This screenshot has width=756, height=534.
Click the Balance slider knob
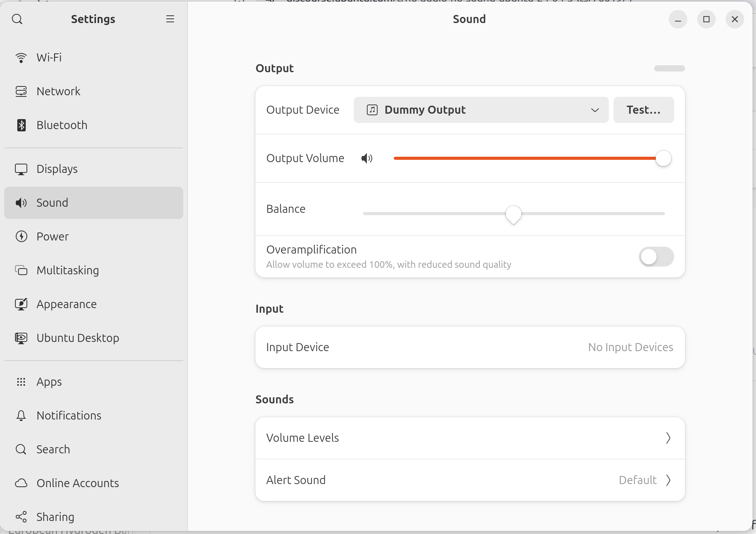point(513,214)
